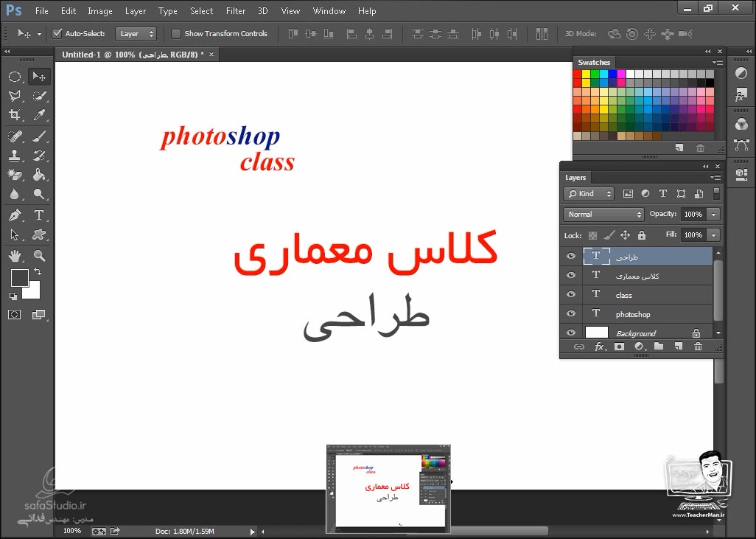Click link layers icon in Layers panel
The image size is (756, 539).
point(578,347)
